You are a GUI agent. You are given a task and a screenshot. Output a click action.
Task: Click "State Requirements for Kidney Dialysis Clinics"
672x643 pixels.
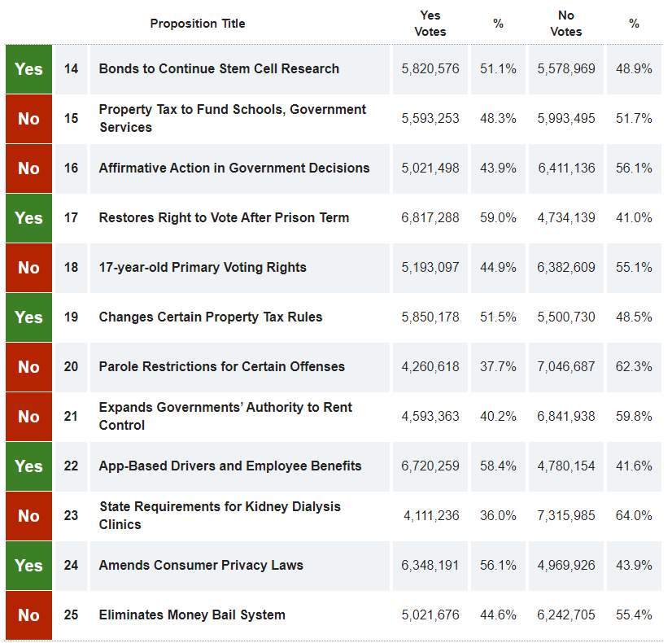point(220,515)
